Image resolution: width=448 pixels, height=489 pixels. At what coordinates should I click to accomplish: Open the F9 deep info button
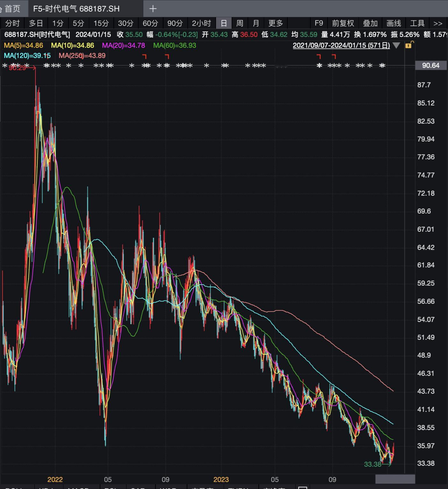point(319,23)
